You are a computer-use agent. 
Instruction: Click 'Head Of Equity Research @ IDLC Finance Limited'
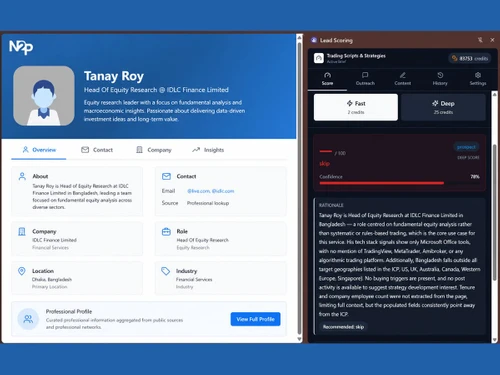(x=156, y=90)
